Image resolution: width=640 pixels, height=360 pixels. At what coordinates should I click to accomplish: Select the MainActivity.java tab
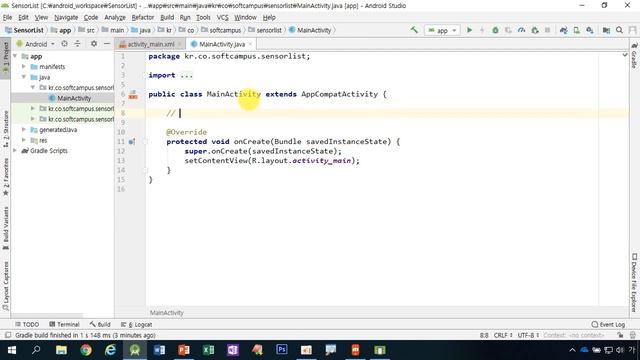[222, 44]
